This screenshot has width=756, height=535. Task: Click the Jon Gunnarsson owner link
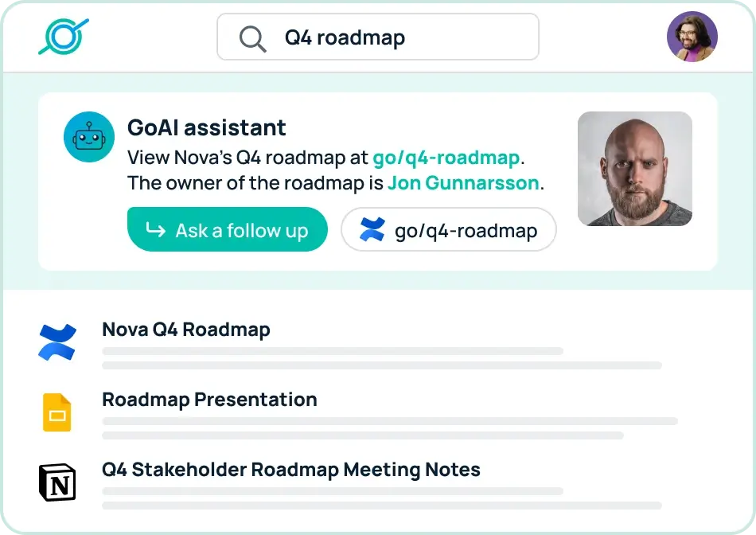click(x=464, y=183)
